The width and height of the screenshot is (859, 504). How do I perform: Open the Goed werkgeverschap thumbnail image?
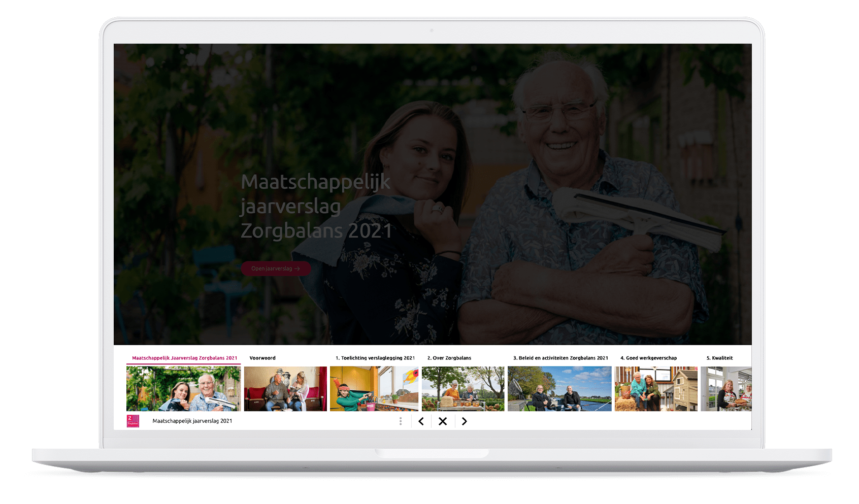(656, 389)
